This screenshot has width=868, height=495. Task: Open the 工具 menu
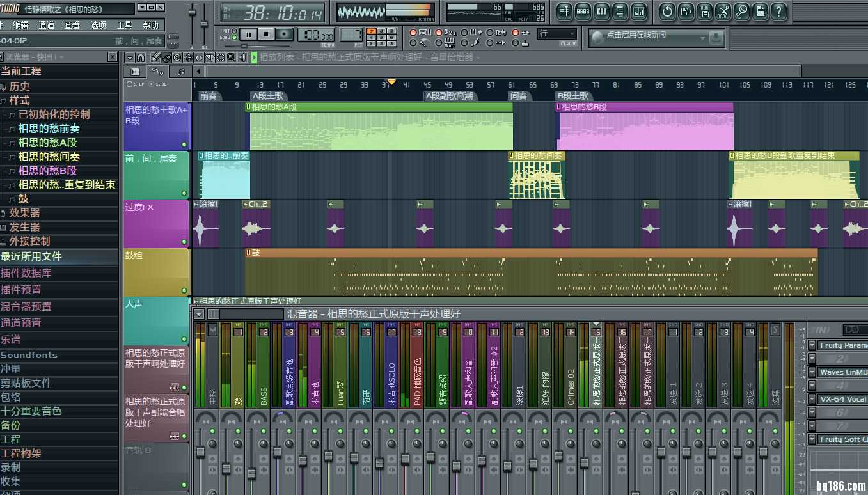coord(124,26)
